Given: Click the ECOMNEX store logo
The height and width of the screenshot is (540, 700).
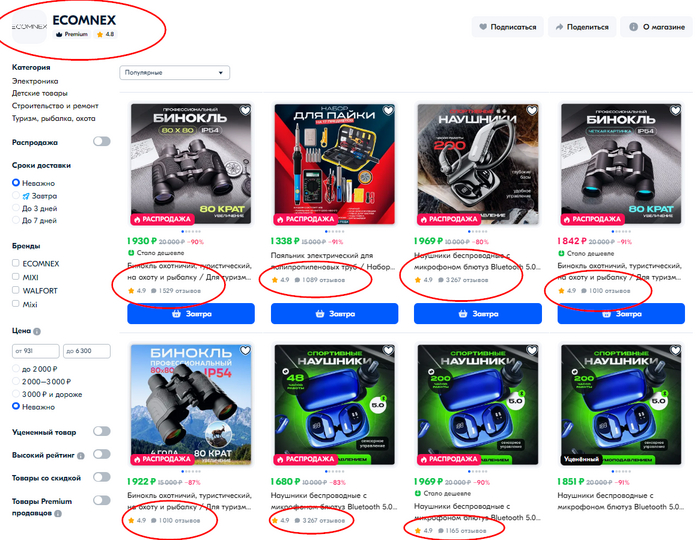Looking at the screenshot, I should pyautogui.click(x=29, y=27).
